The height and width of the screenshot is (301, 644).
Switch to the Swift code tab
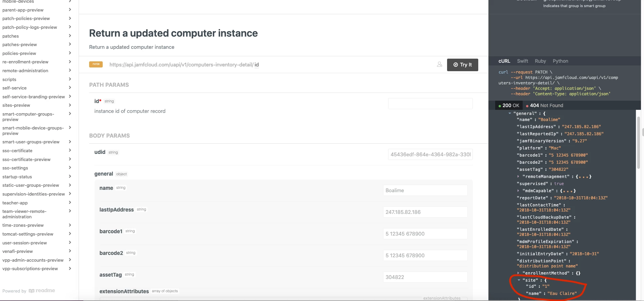(x=522, y=61)
